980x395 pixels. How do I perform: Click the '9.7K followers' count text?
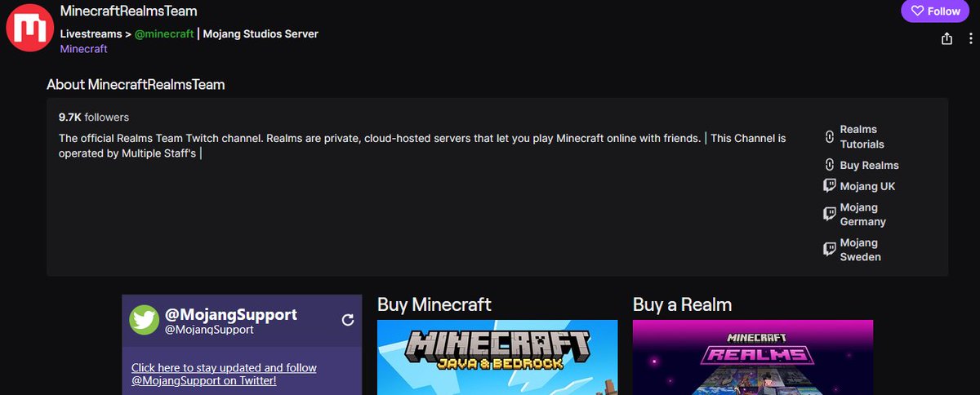pyautogui.click(x=93, y=118)
